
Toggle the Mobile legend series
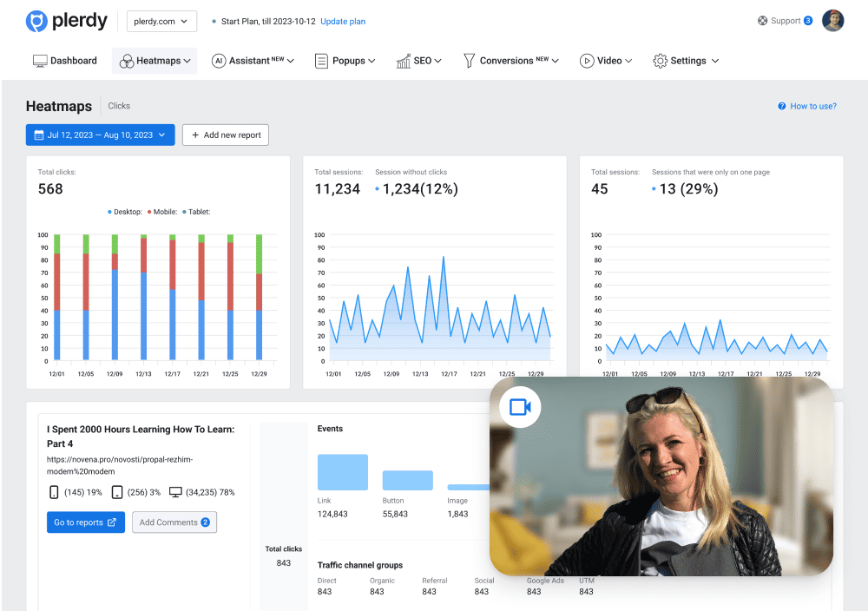tap(163, 212)
